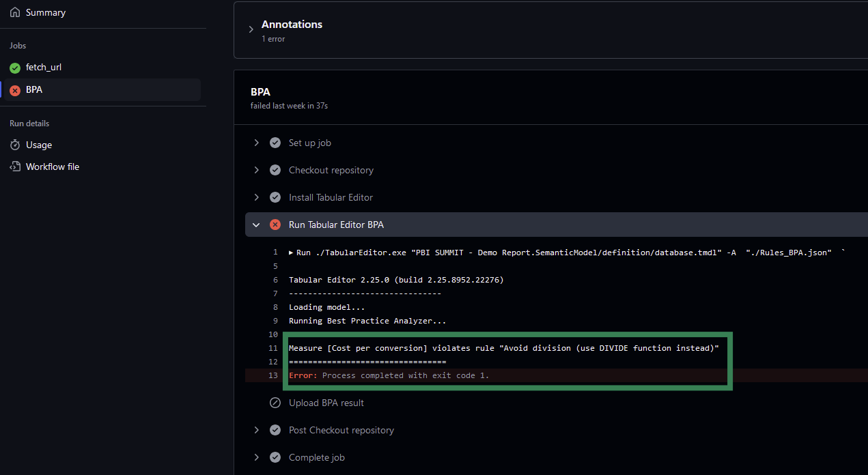Open the Summary page

tap(46, 12)
